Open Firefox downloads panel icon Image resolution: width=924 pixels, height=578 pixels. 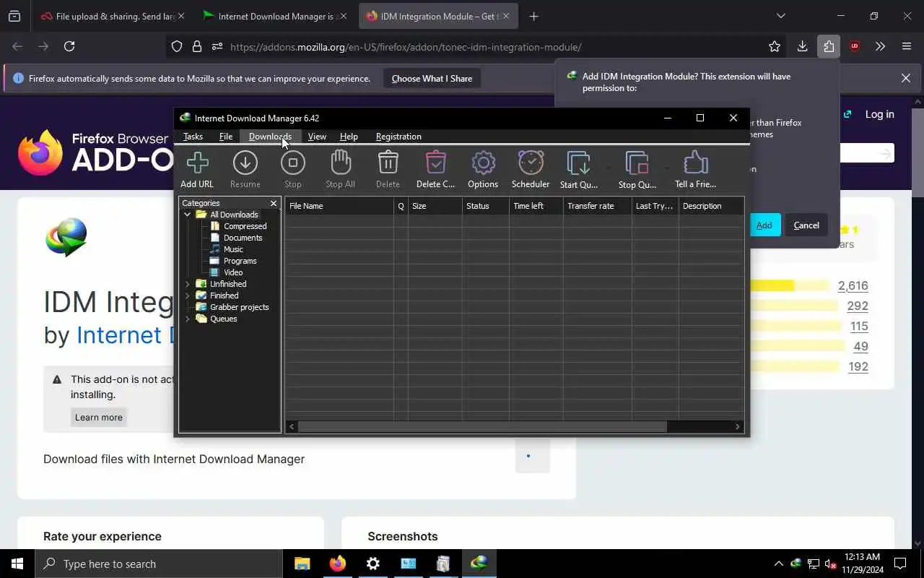click(802, 46)
